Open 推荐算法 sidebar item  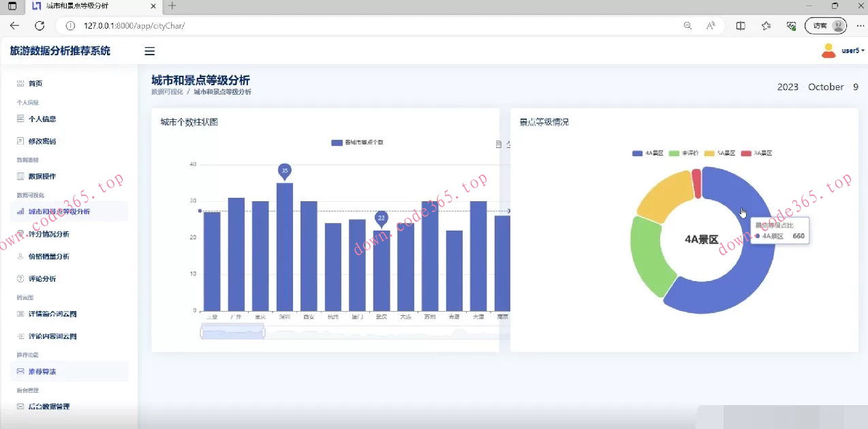tap(42, 372)
